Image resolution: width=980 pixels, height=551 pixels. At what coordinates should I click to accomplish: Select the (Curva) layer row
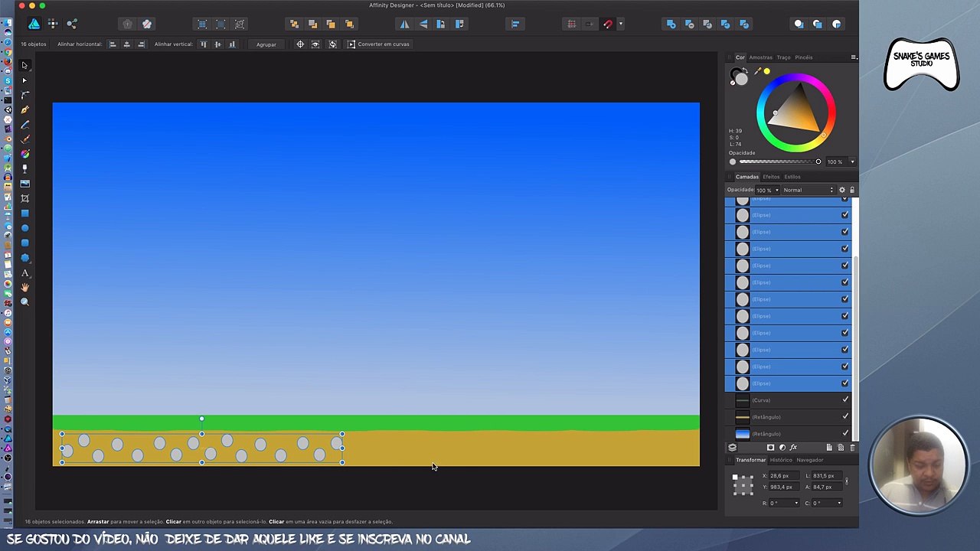click(789, 400)
